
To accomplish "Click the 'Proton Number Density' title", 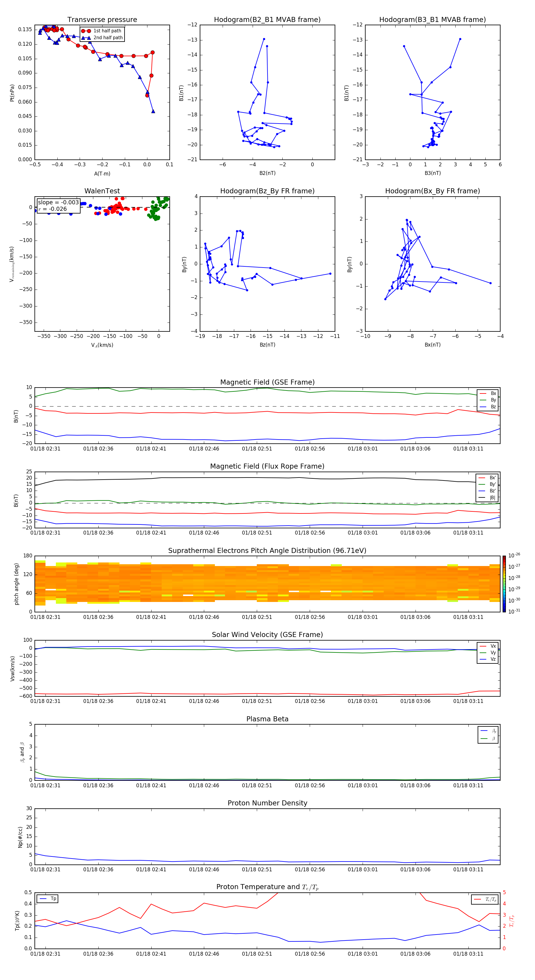I will pyautogui.click(x=267, y=803).
